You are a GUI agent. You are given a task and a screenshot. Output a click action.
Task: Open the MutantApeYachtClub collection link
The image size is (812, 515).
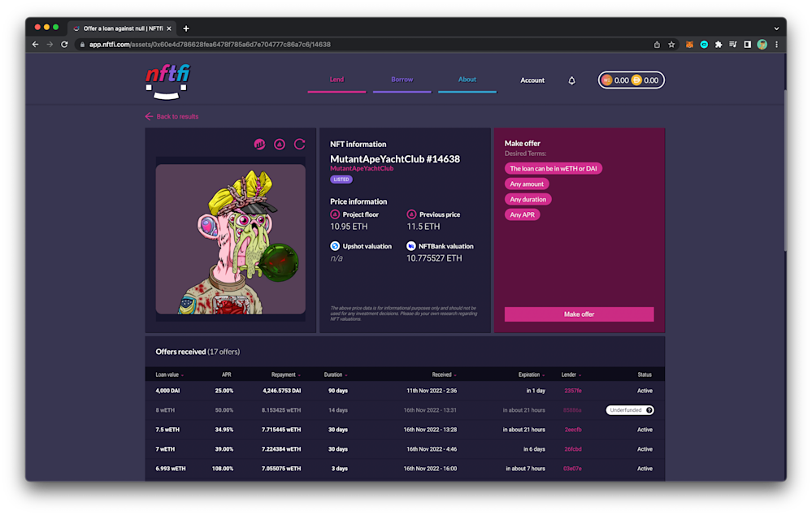coord(362,168)
